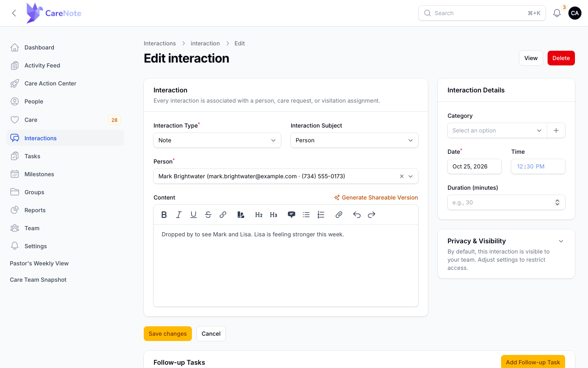Image resolution: width=588 pixels, height=368 pixels.
Task: Redo the last edit in content
Action: (x=372, y=215)
